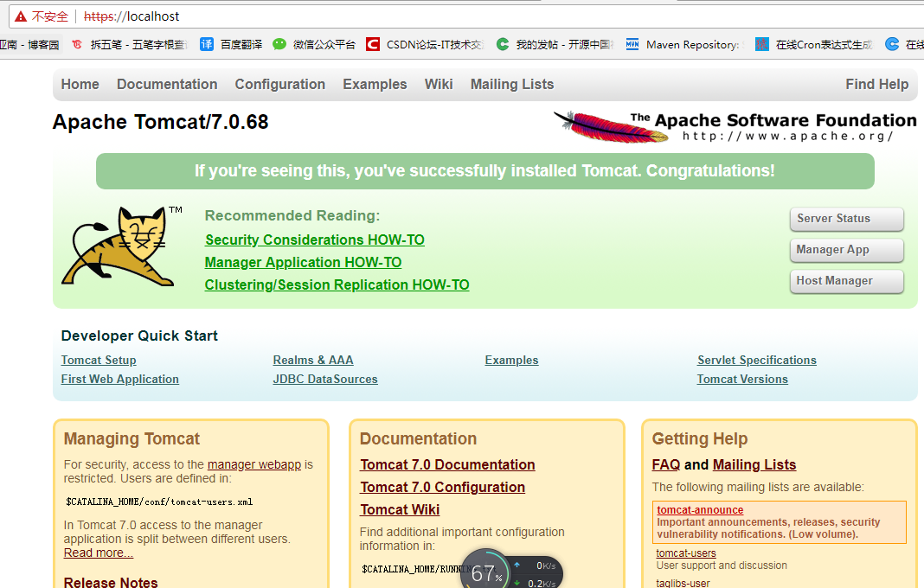Open Manager Application HOW-TO link
Image resolution: width=924 pixels, height=588 pixels.
point(303,262)
